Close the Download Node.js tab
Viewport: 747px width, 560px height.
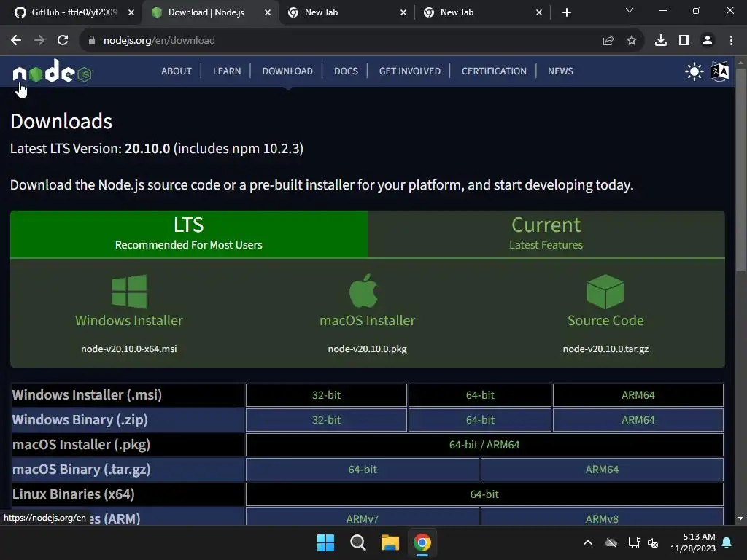268,12
